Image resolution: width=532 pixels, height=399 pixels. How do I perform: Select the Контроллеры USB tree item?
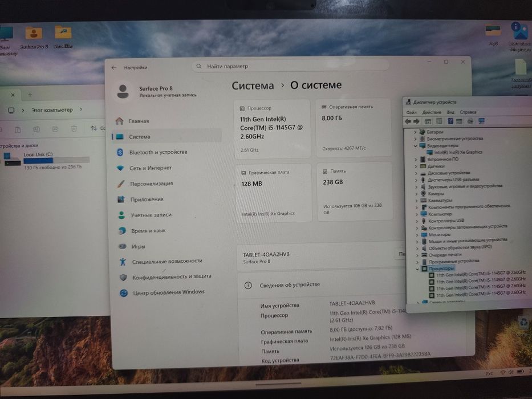click(x=446, y=221)
